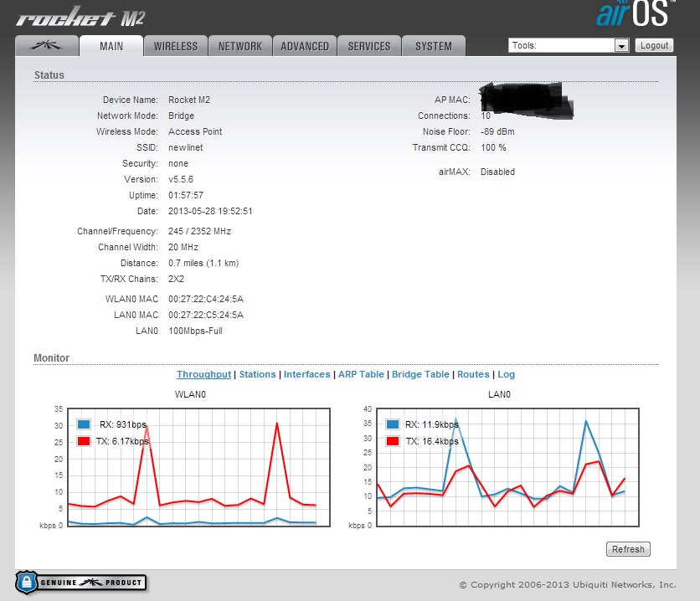The width and height of the screenshot is (700, 601).
Task: Open the NETWORK tab
Action: tap(240, 46)
